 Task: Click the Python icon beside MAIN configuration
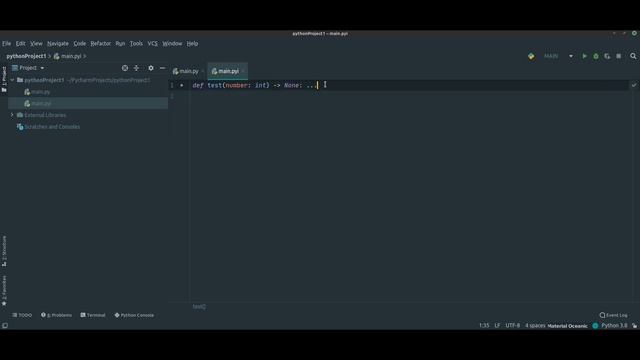coord(531,56)
